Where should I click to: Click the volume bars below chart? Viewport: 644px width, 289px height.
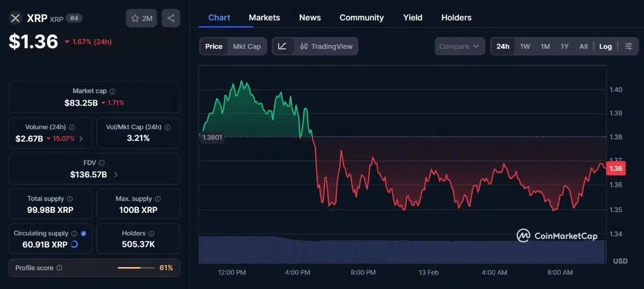(x=402, y=249)
